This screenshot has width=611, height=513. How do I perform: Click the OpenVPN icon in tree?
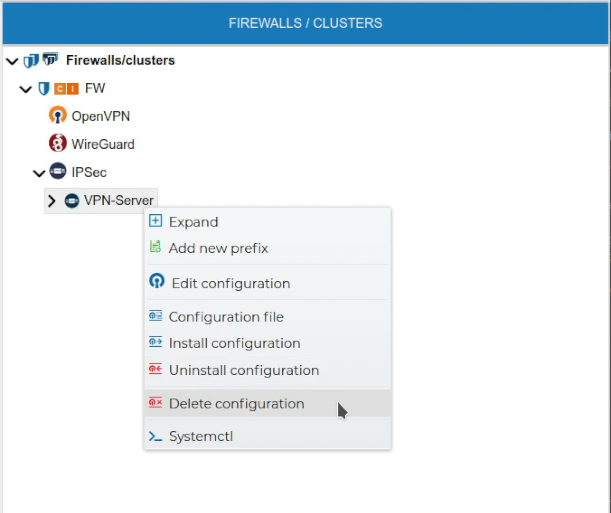(58, 116)
